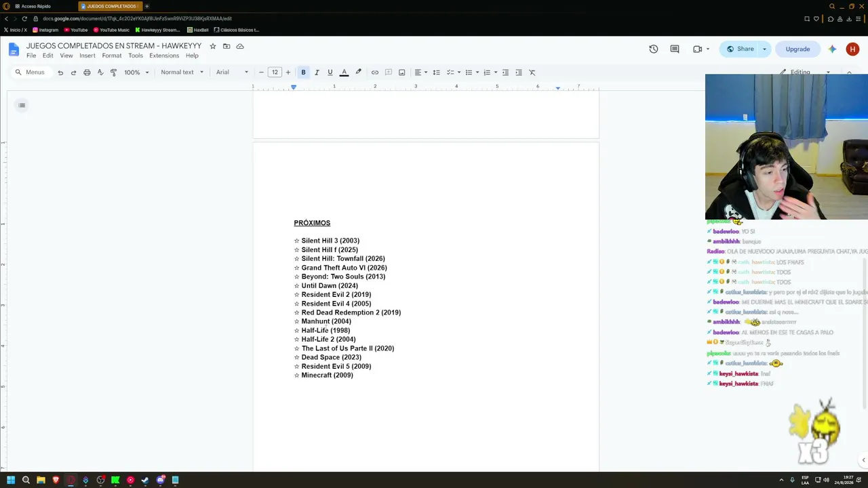Decrease paragraph indent
Image resolution: width=868 pixels, height=488 pixels.
[x=505, y=73]
